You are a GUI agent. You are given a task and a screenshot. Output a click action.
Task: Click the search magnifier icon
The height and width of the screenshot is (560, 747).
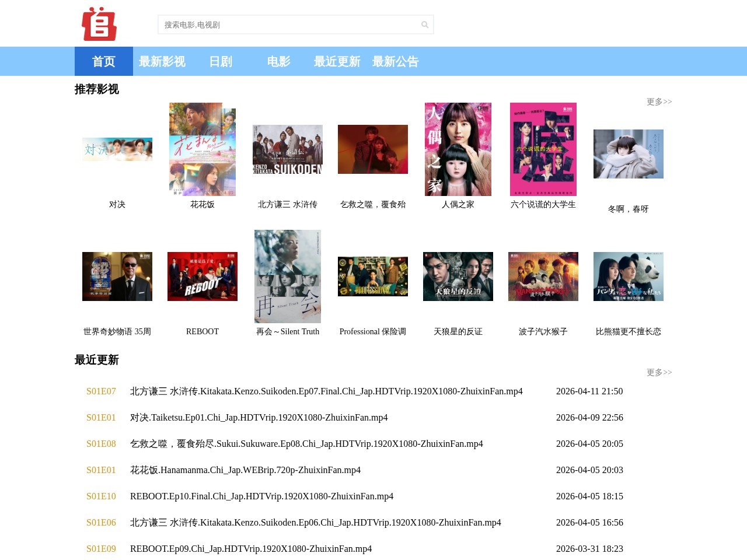coord(424,24)
